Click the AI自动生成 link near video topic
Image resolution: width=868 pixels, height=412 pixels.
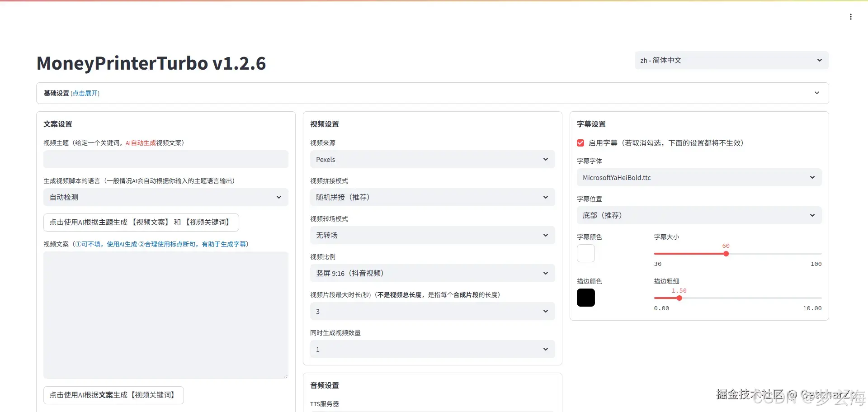pyautogui.click(x=140, y=142)
